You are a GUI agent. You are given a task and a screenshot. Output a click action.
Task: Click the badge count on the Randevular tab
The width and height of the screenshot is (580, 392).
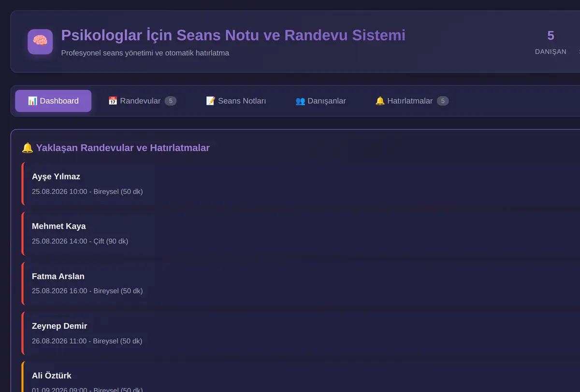(171, 101)
